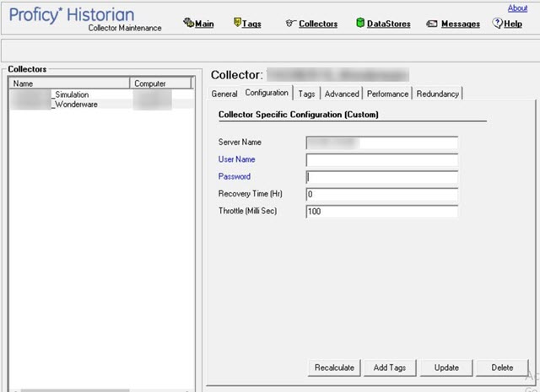The height and width of the screenshot is (392, 540).
Task: Open the Collectors page link
Action: [318, 24]
